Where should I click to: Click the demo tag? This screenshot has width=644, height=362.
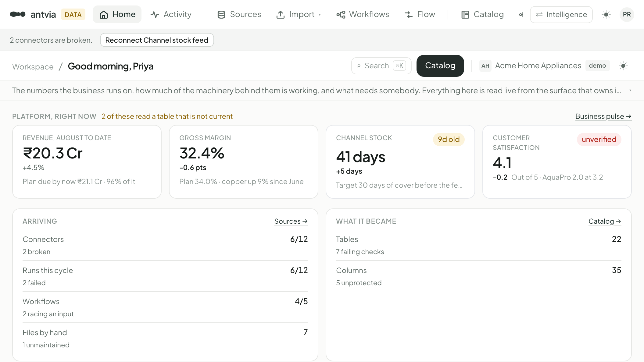click(597, 66)
